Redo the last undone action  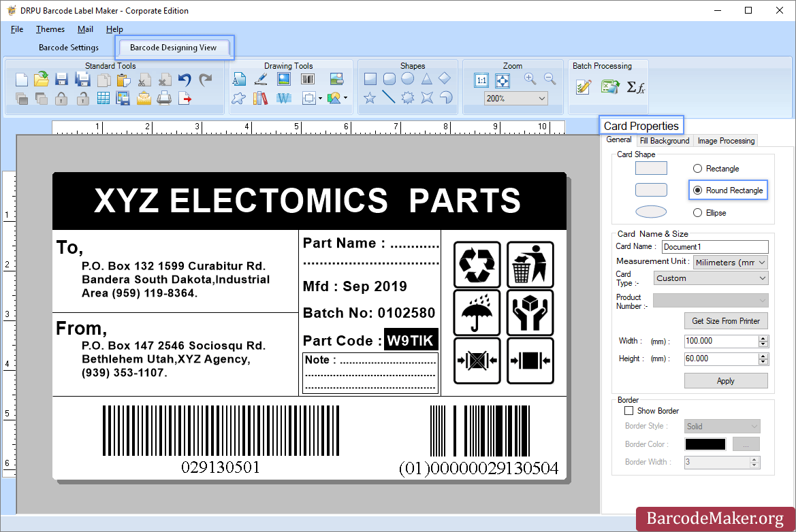tap(206, 80)
